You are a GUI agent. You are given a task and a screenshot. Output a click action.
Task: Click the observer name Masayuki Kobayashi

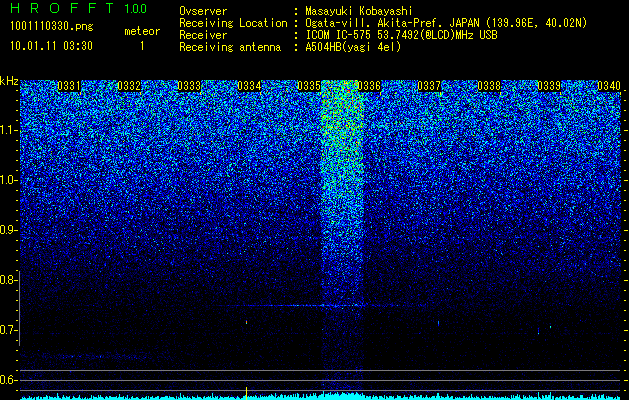tap(359, 11)
